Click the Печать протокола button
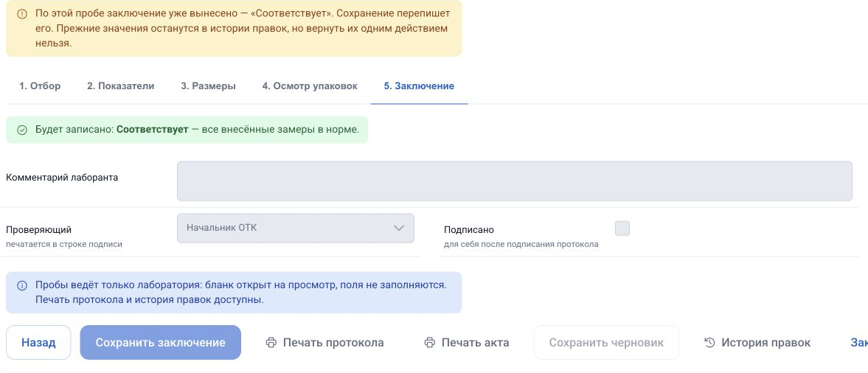 coord(325,343)
